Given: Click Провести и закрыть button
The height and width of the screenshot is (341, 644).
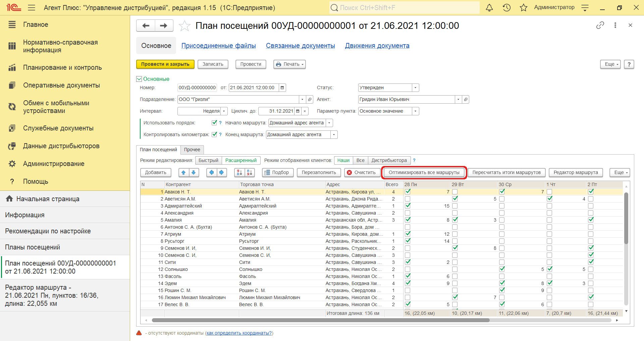Looking at the screenshot, I should click(165, 64).
